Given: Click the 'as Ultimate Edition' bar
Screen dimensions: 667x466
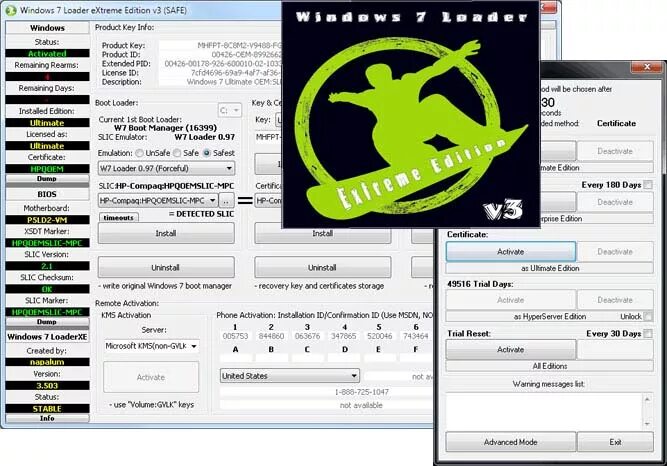Looking at the screenshot, I should click(x=550, y=268).
